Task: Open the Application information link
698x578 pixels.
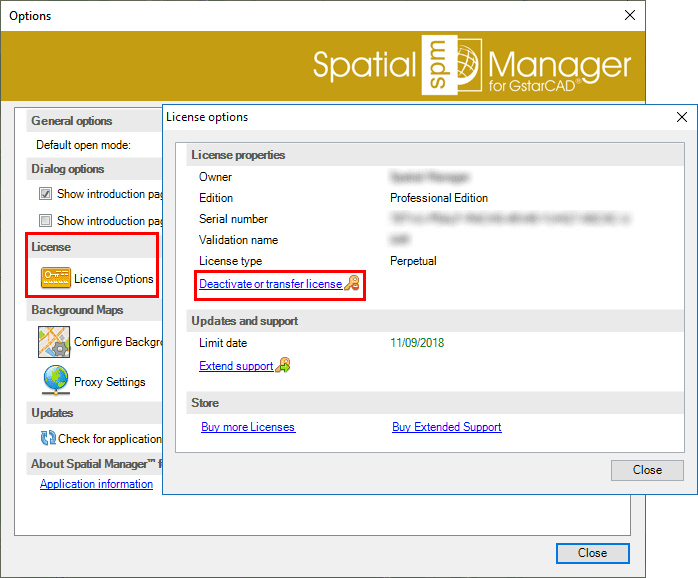Action: click(x=96, y=484)
